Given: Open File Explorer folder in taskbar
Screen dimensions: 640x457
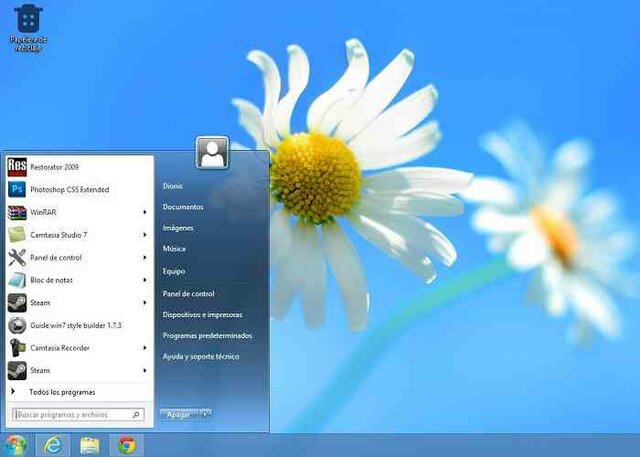Looking at the screenshot, I should click(x=90, y=445).
